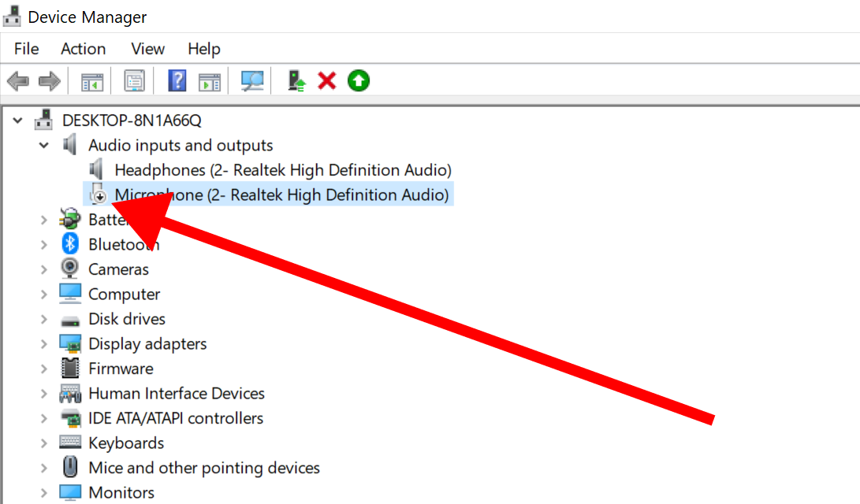Click the blue Help question mark icon
Viewport: 860px width, 504px height.
(177, 80)
